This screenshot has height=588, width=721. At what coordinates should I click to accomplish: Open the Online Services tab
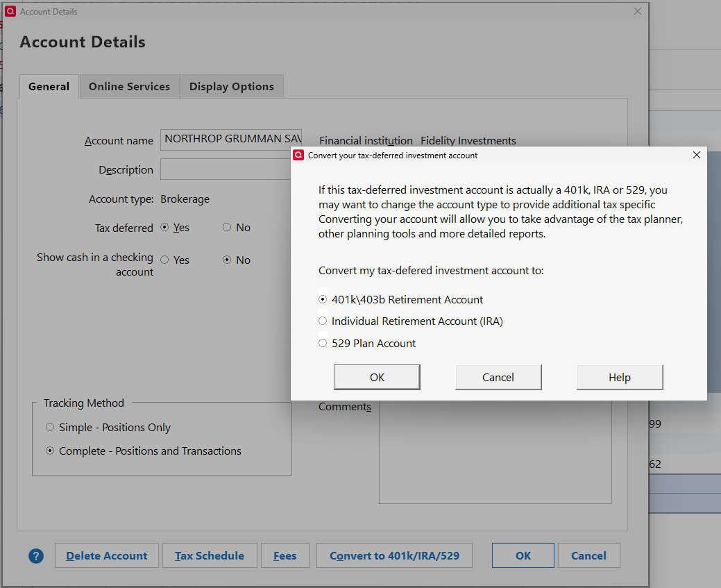click(129, 87)
